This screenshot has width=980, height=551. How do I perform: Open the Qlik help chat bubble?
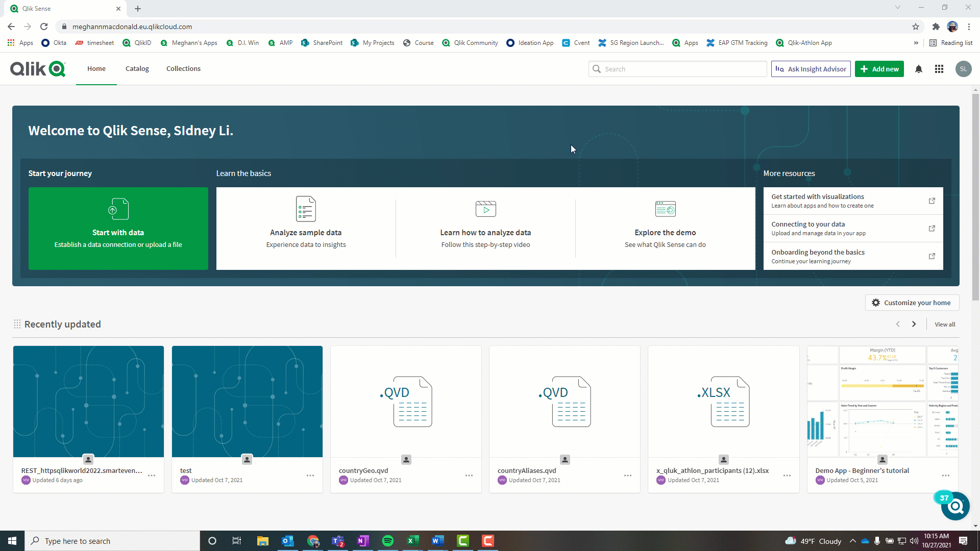[x=955, y=506]
